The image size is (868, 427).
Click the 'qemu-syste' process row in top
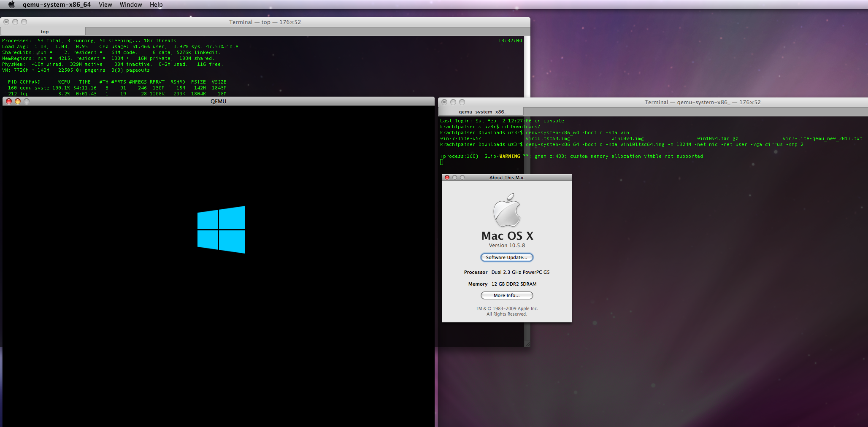(117, 88)
